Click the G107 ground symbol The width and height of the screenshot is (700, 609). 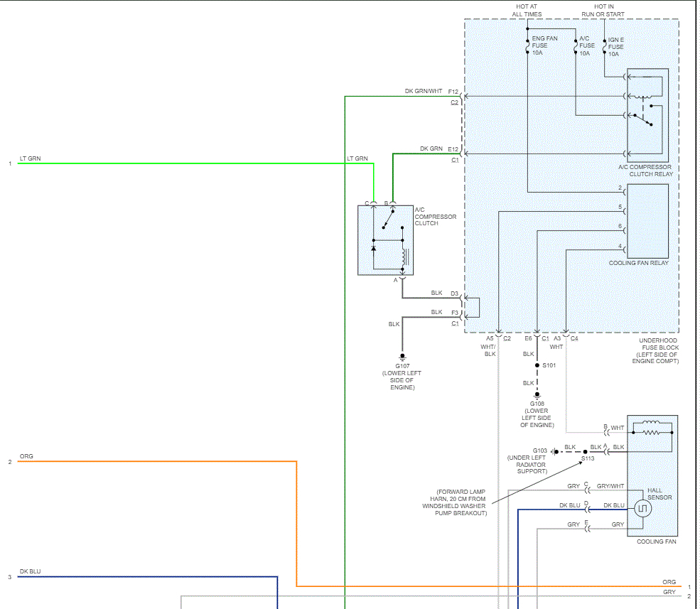(x=402, y=357)
